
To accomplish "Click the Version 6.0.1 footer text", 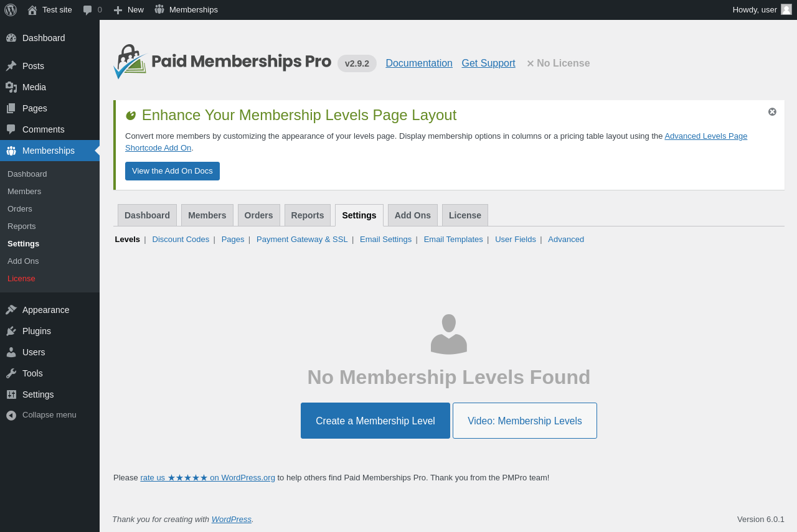I will click(x=761, y=519).
